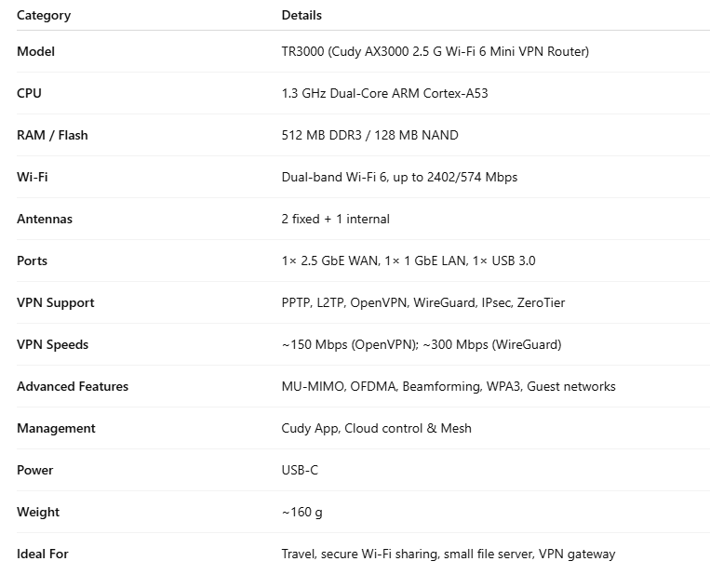Click the TR3000 Cudy AX3000 model description

tap(435, 51)
